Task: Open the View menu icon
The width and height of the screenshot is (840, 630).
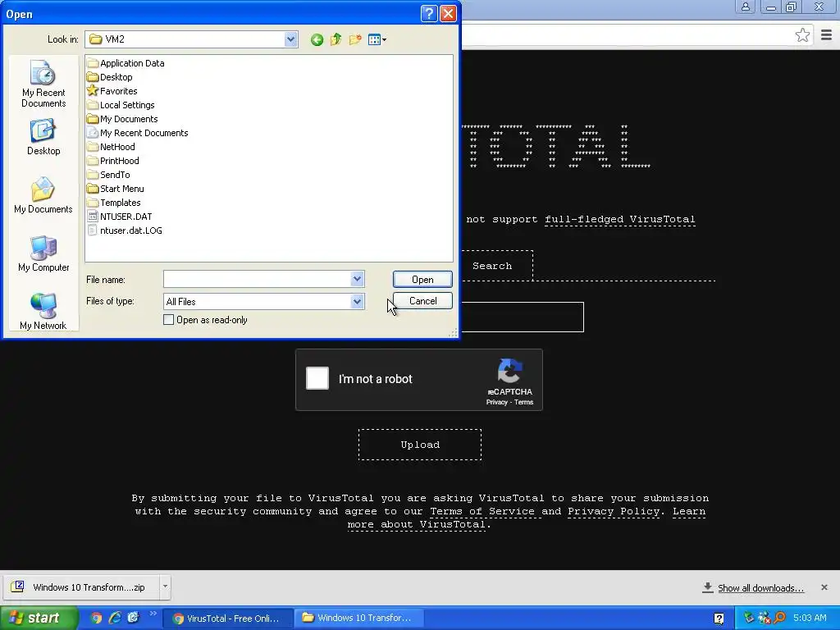Action: pyautogui.click(x=377, y=39)
